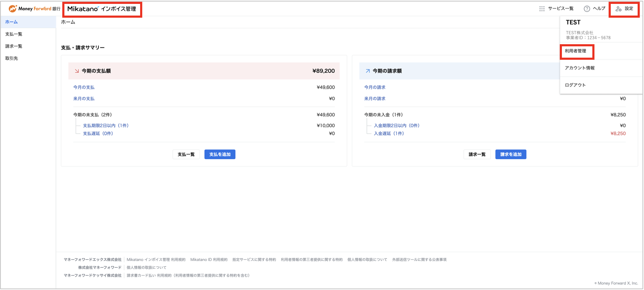Viewport: 644px width, 290px height.
Task: Open the 来月の支払 link
Action: [84, 99]
